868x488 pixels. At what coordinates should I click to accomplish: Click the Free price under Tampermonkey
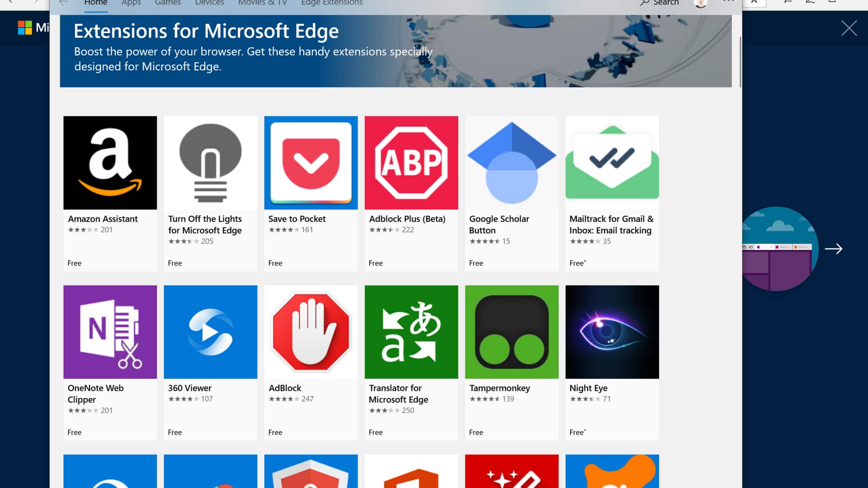(476, 432)
